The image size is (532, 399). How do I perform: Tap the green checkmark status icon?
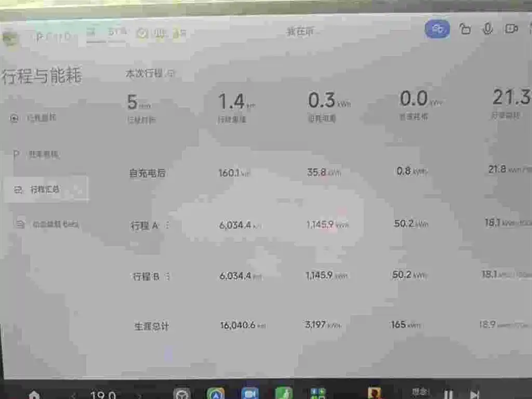(x=142, y=33)
